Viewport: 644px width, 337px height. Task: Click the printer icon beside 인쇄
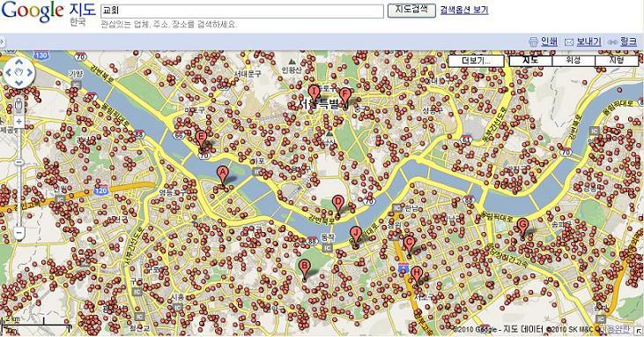click(x=533, y=41)
